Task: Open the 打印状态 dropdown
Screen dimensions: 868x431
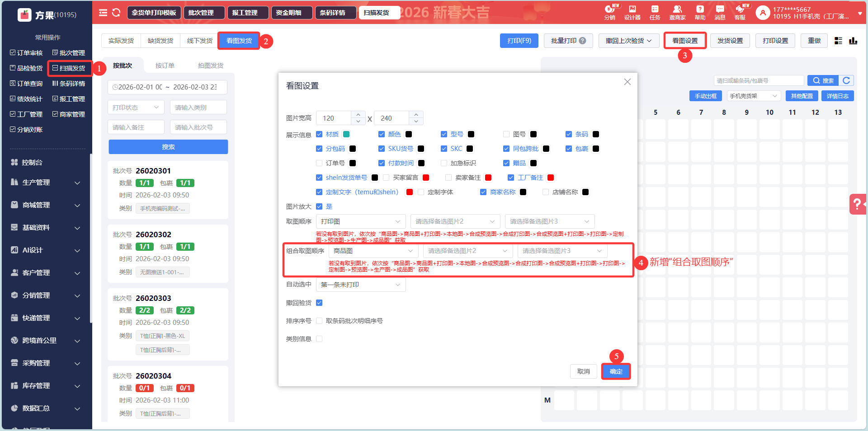Action: click(x=136, y=108)
